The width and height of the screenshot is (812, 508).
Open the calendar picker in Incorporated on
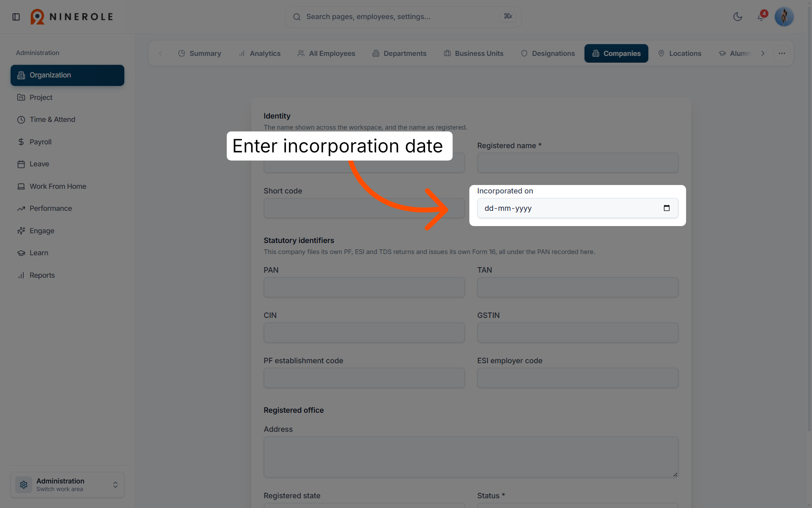(667, 208)
